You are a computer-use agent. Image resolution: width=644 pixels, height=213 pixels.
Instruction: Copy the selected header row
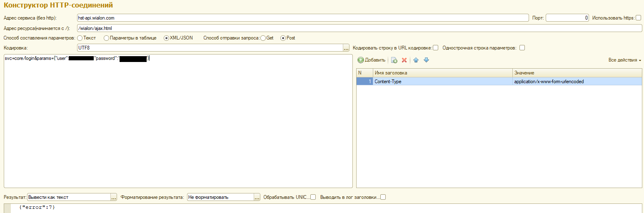coord(394,60)
